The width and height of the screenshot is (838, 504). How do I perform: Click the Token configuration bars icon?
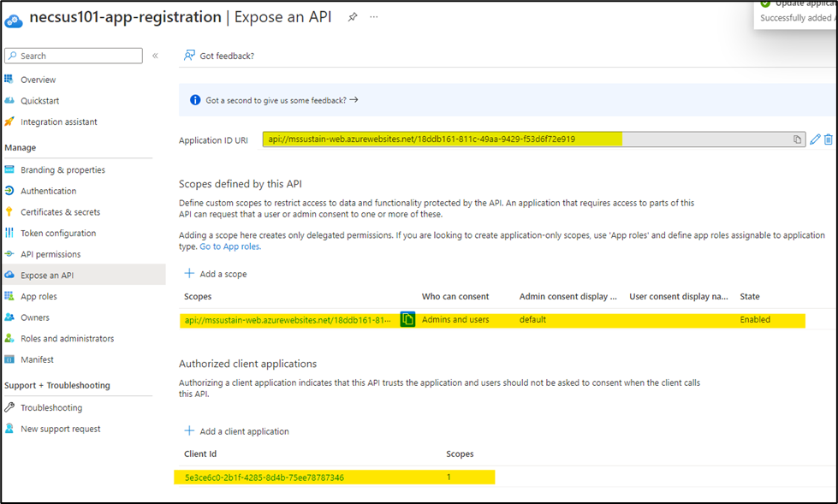click(9, 233)
